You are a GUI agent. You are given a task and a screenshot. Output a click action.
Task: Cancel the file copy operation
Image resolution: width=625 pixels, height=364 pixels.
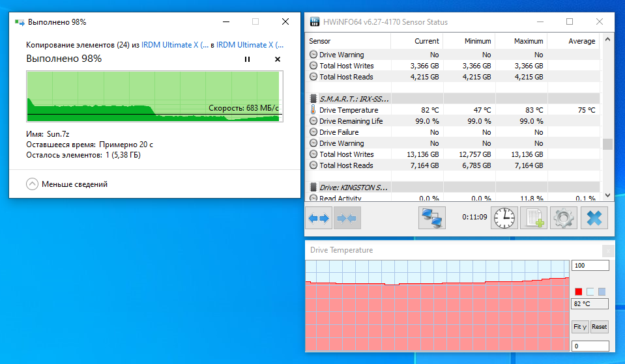click(278, 59)
